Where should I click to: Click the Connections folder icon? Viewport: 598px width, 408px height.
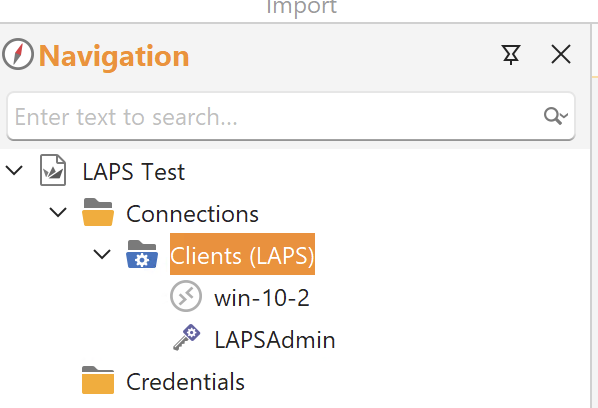[x=98, y=212]
